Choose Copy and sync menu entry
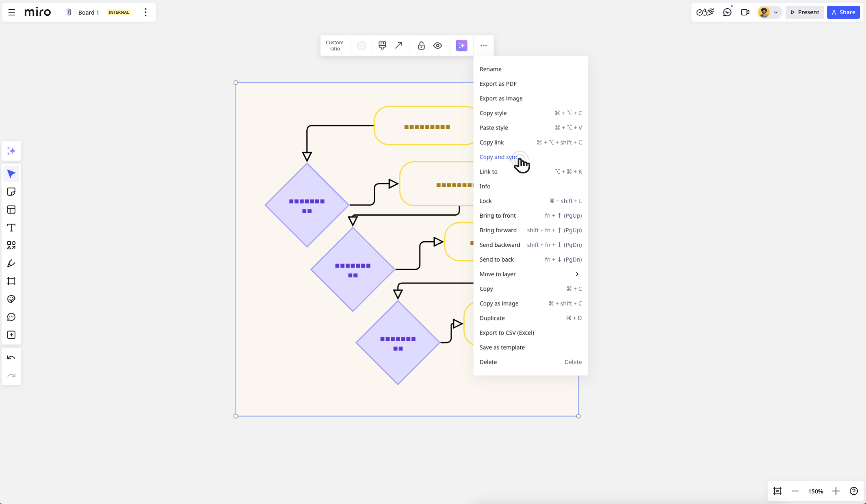This screenshot has height=504, width=866. point(498,157)
